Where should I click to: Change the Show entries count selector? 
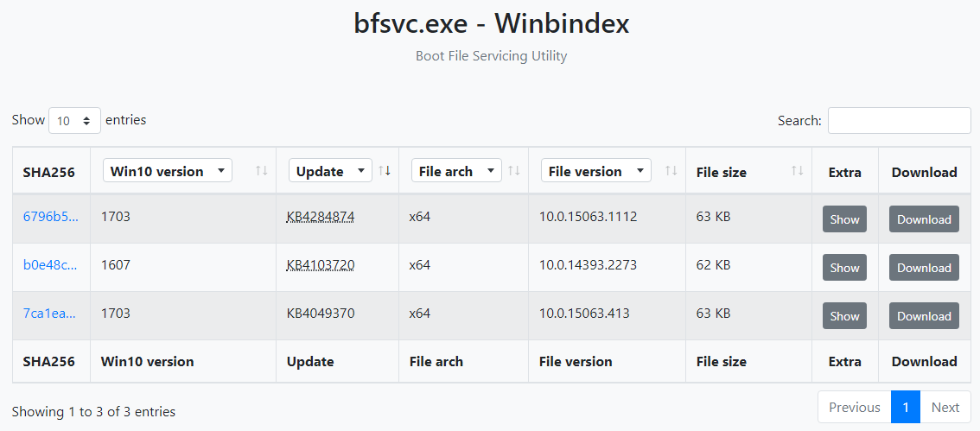pyautogui.click(x=74, y=121)
